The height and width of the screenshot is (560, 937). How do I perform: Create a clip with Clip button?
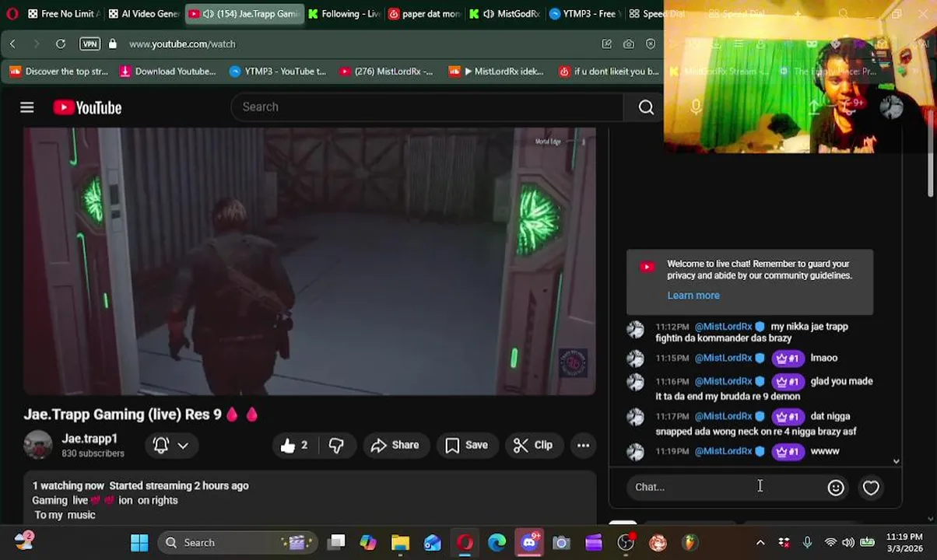(x=533, y=445)
